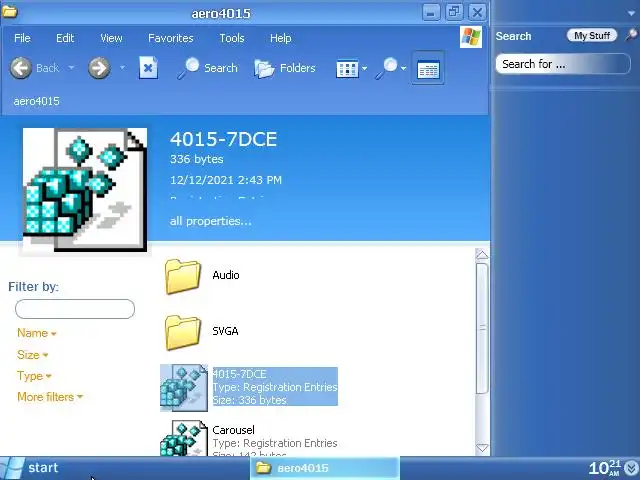Click the Views icon in toolbar
Image resolution: width=640 pixels, height=480 pixels.
[x=347, y=69]
